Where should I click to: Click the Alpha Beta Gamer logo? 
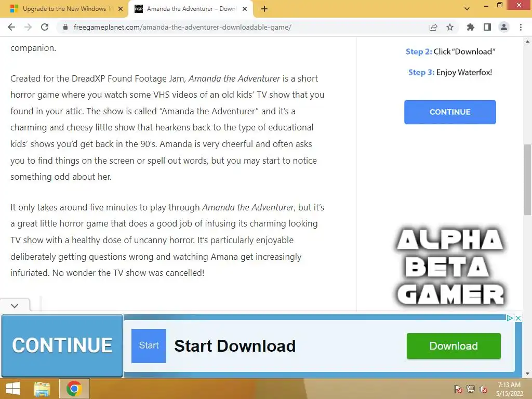(450, 267)
